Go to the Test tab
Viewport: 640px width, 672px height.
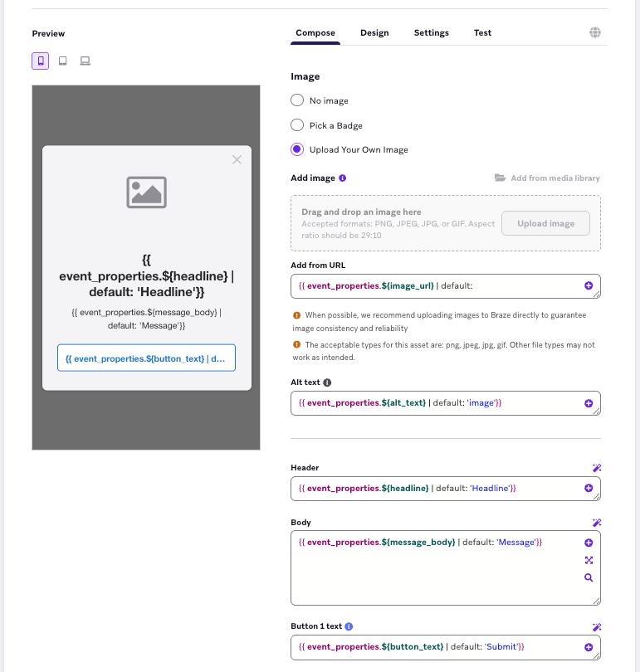pyautogui.click(x=482, y=33)
